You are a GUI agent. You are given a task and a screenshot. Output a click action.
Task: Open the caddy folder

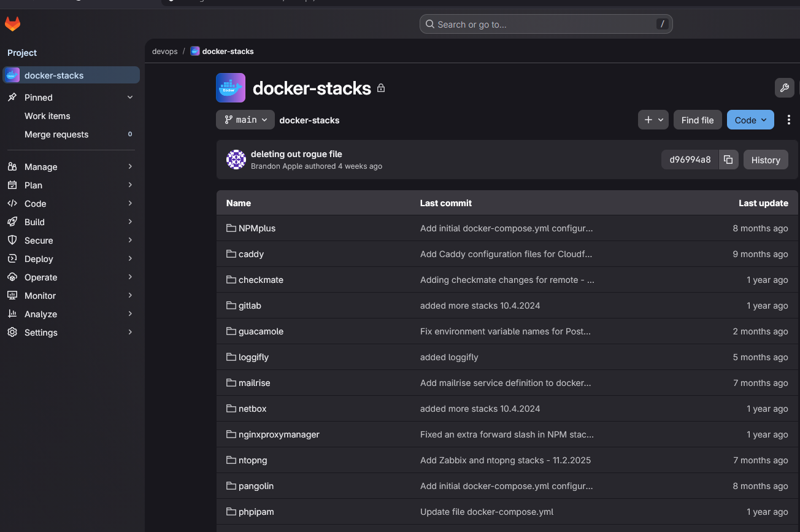point(251,254)
